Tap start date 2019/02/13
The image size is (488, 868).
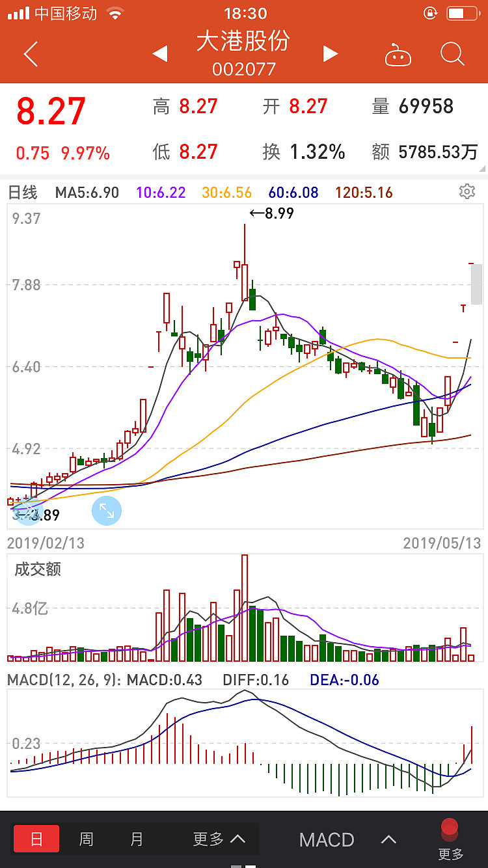coord(46,543)
